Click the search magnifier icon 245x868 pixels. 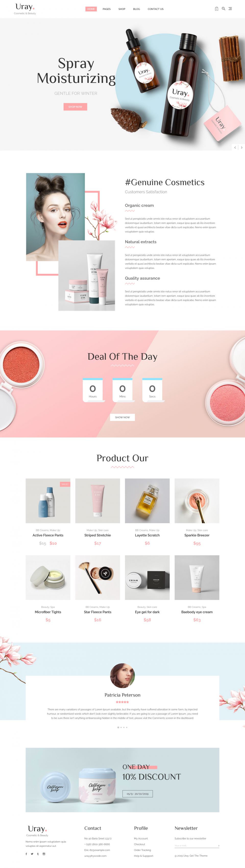(223, 9)
